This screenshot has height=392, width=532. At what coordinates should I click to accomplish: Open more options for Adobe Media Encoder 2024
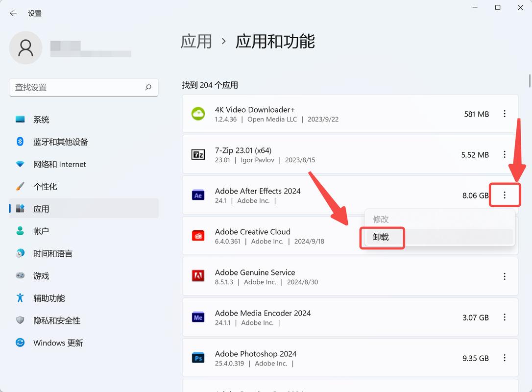tap(505, 318)
